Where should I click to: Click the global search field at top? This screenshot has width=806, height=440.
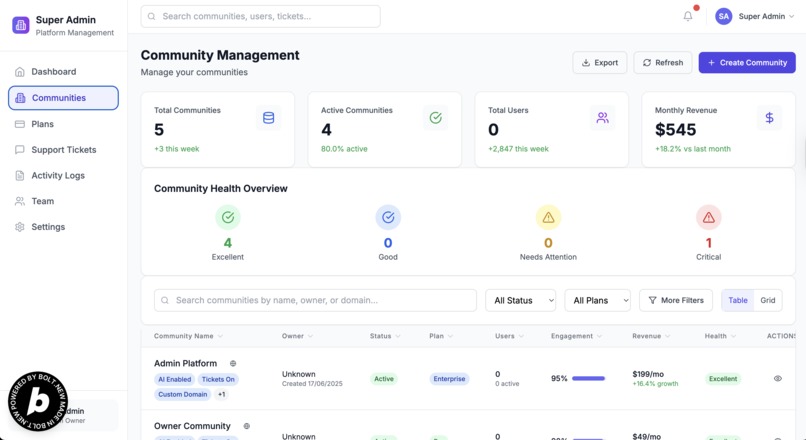[261, 16]
